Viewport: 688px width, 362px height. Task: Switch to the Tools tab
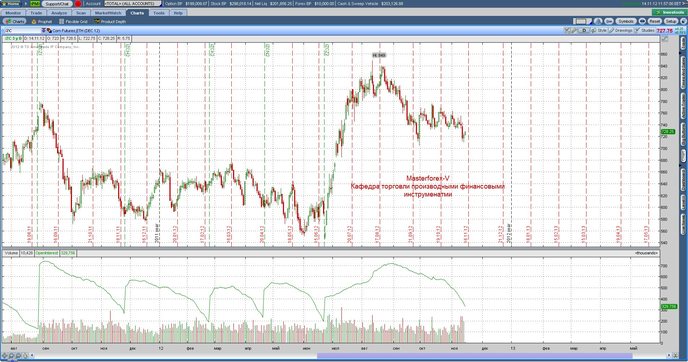tap(159, 13)
